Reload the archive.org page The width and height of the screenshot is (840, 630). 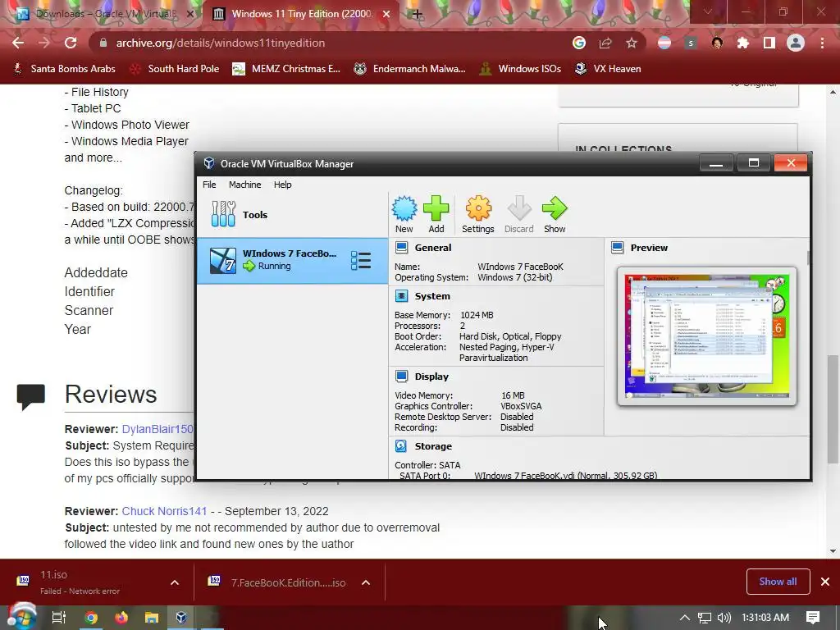pos(71,43)
